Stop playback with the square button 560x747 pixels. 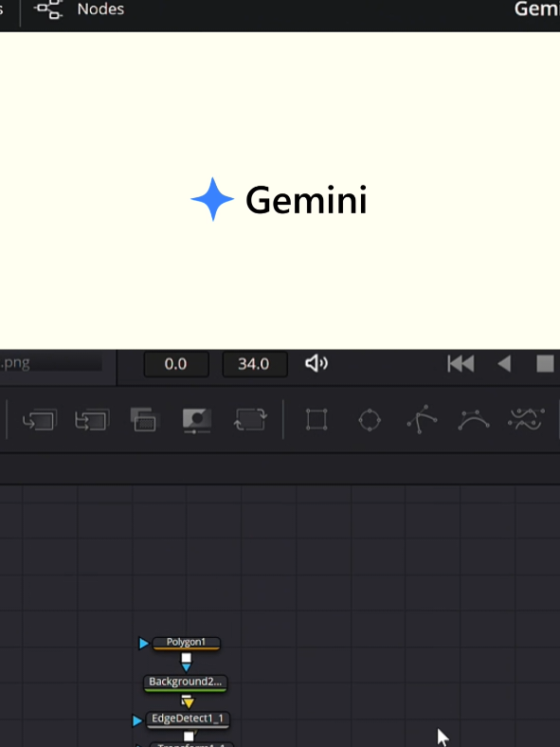click(545, 364)
